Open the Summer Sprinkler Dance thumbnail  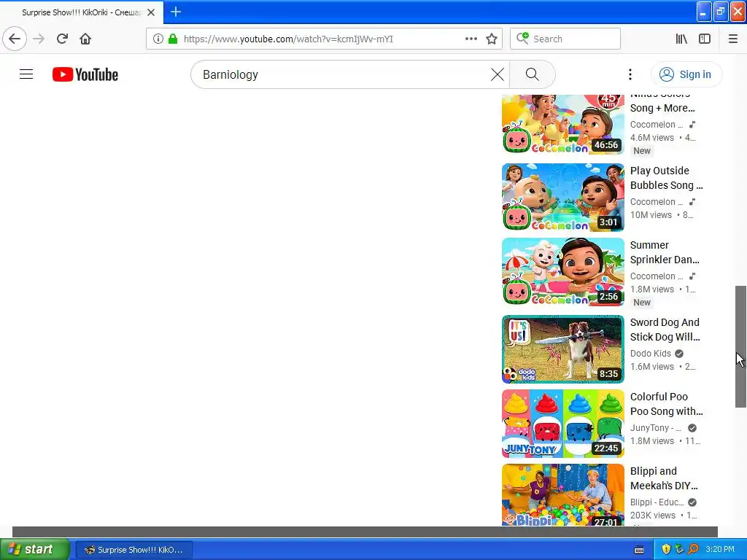(x=562, y=272)
